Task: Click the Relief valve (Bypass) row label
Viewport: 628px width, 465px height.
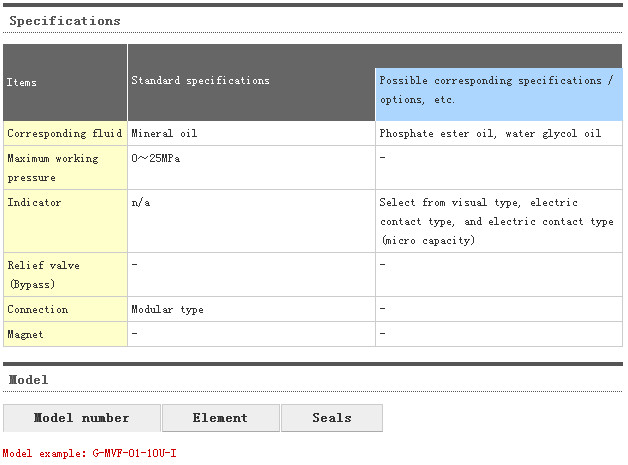Action: 43,274
